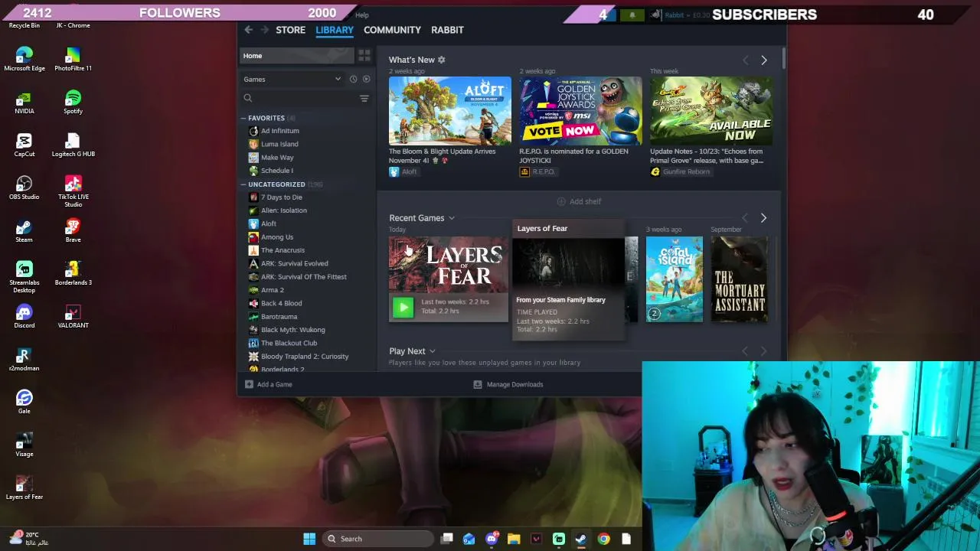Open Steam notifications bell
This screenshot has width=980, height=551.
[x=632, y=15]
